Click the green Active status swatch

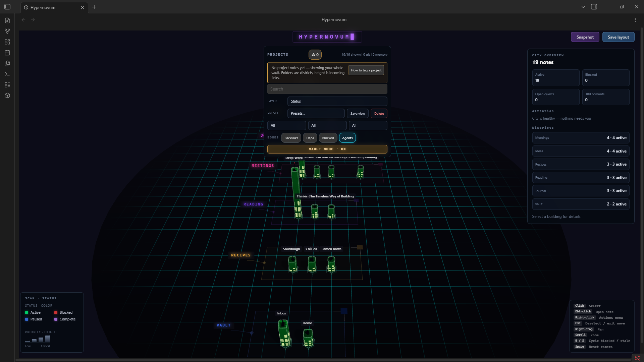tap(26, 313)
